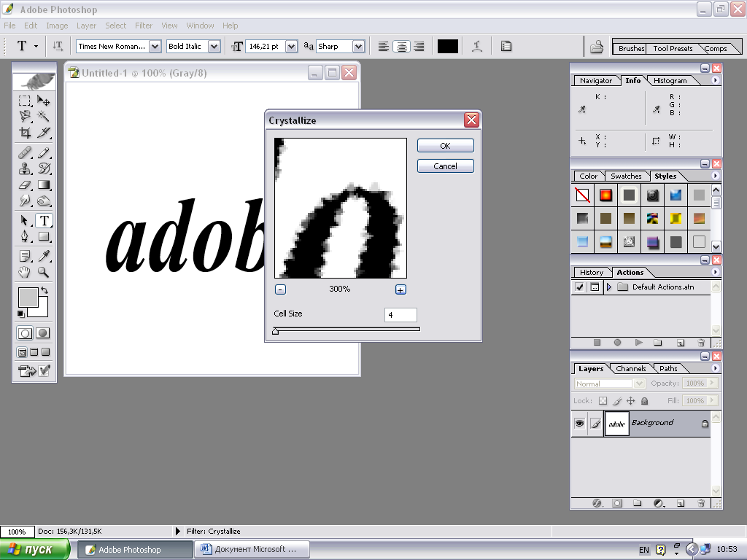
Task: Select the History Brush tool
Action: (43, 168)
